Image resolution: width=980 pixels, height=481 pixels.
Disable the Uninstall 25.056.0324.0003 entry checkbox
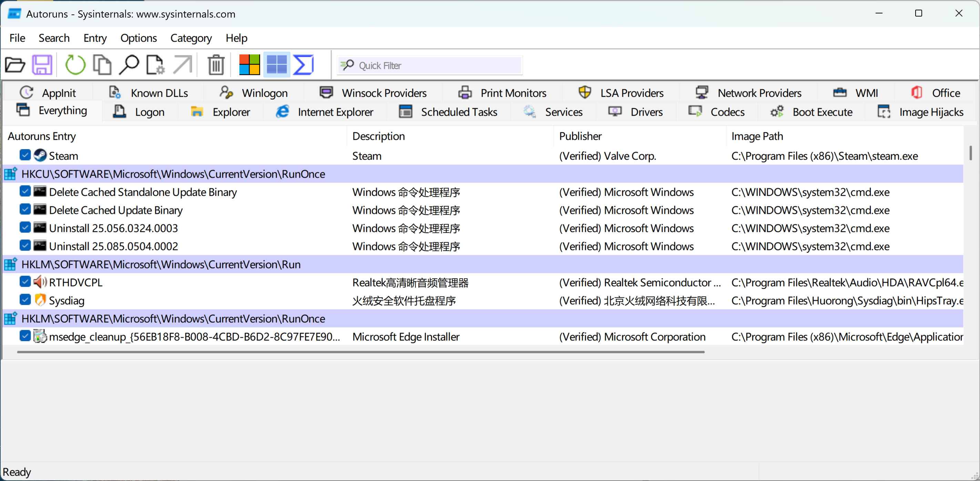coord(25,227)
